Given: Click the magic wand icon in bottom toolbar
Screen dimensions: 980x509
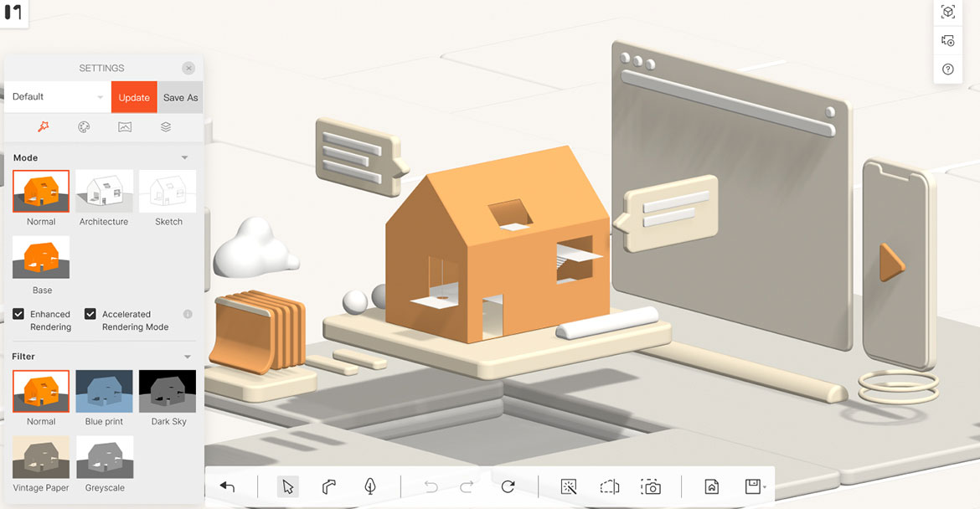Looking at the screenshot, I should (569, 487).
